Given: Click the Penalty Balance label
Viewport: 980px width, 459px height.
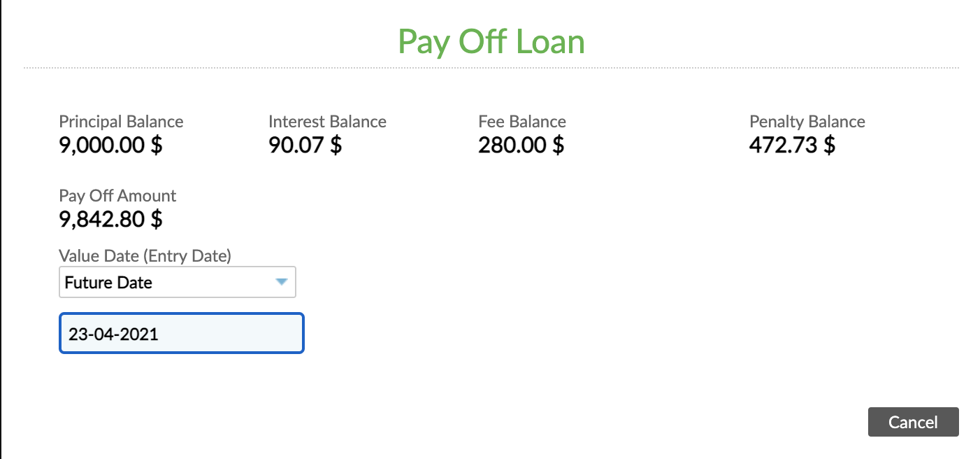Looking at the screenshot, I should [807, 121].
